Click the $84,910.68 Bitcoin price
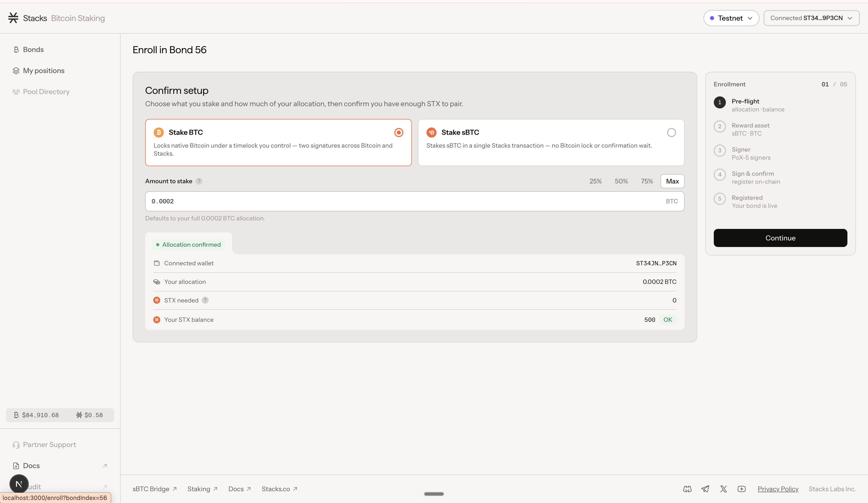This screenshot has width=868, height=503. tap(40, 415)
